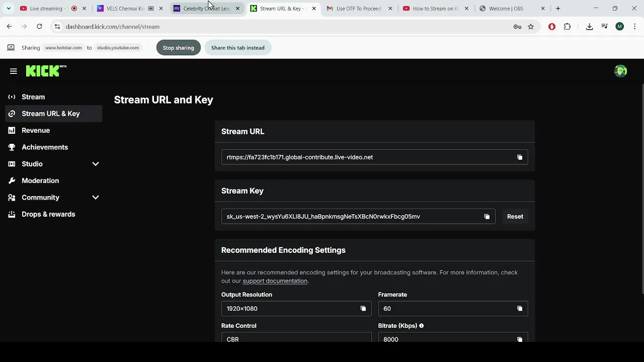
Task: Open the support documentation link
Action: coord(275,281)
